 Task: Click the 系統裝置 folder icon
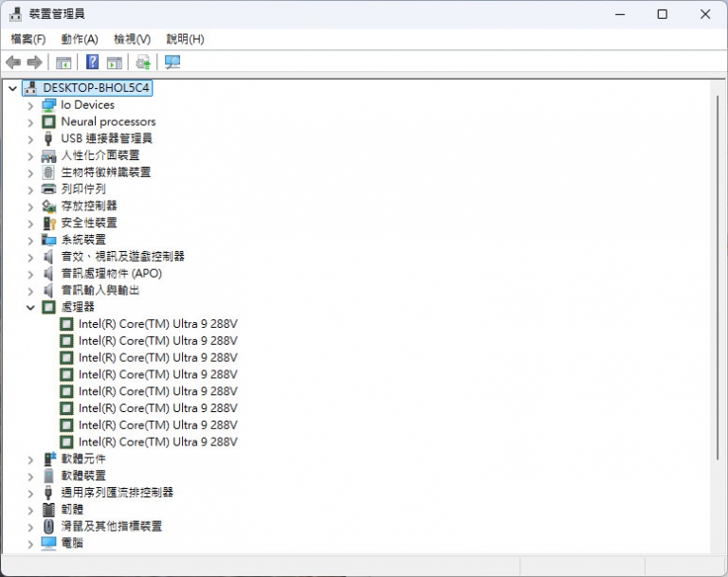coord(48,240)
